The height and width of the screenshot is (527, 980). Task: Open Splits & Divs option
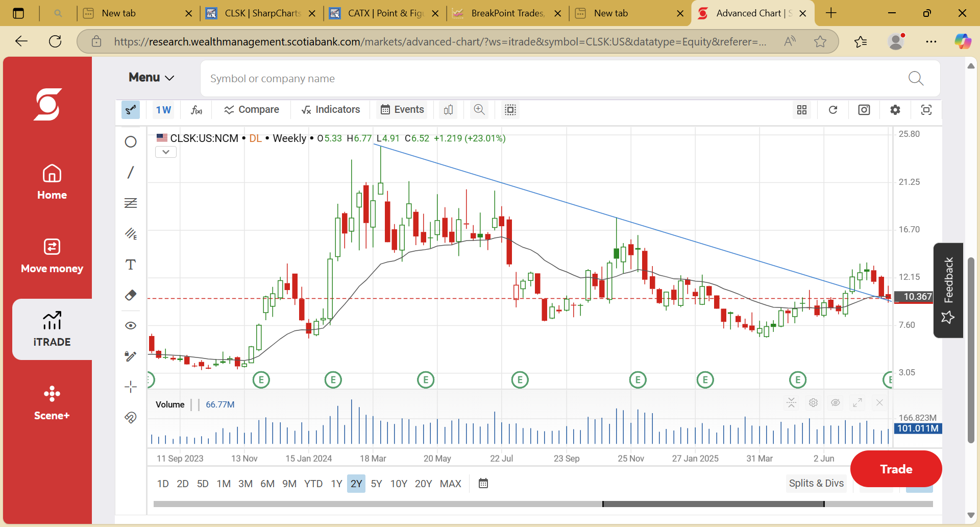pos(816,483)
